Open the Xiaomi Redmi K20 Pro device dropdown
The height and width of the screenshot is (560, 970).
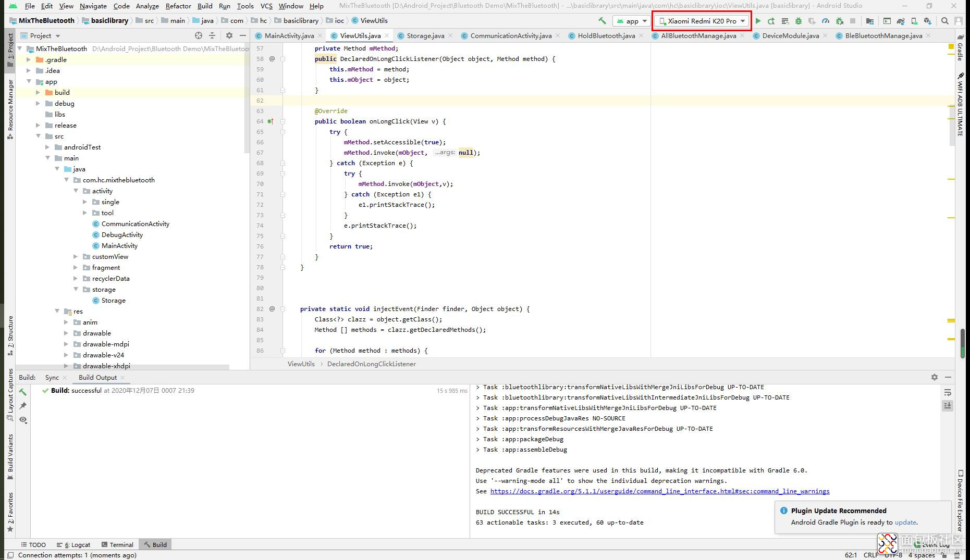[702, 21]
